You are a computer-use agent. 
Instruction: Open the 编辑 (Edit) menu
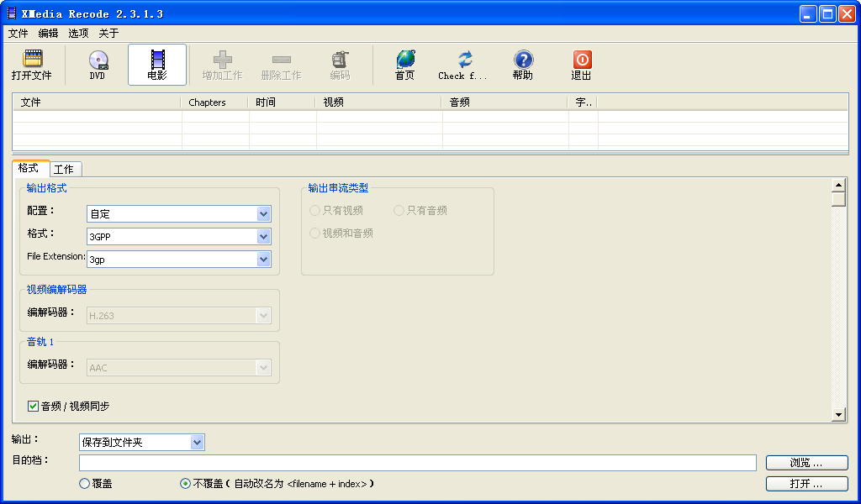coord(48,34)
